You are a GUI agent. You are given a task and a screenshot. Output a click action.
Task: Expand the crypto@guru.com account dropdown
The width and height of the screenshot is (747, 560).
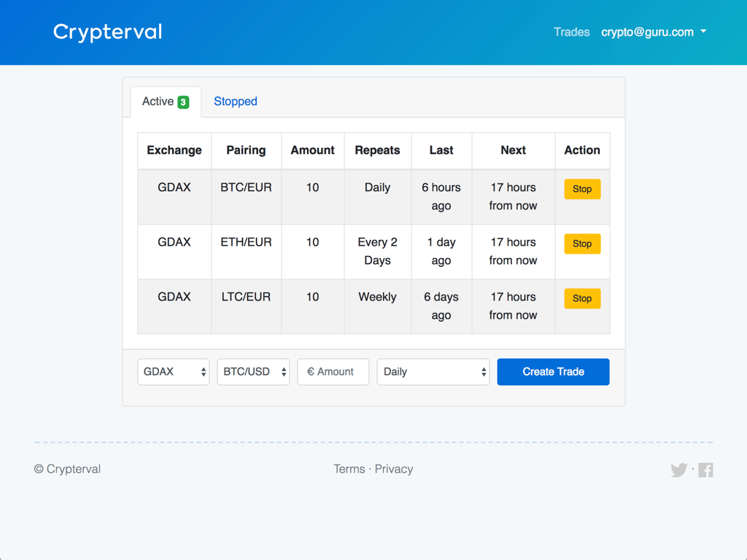coord(653,32)
